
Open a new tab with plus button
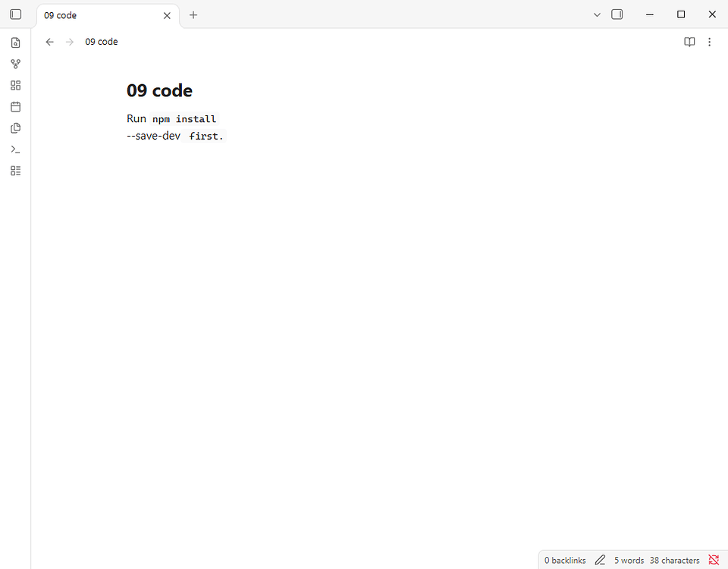tap(193, 15)
